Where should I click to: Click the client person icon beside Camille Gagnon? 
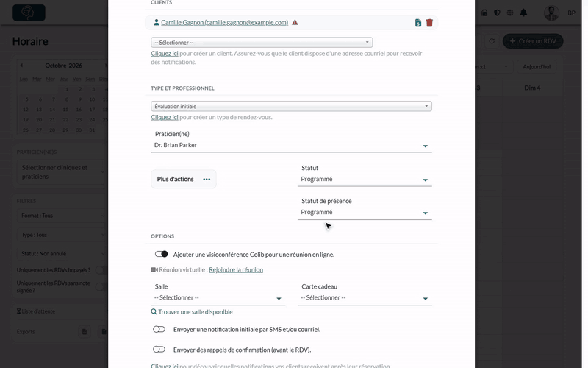pyautogui.click(x=157, y=23)
